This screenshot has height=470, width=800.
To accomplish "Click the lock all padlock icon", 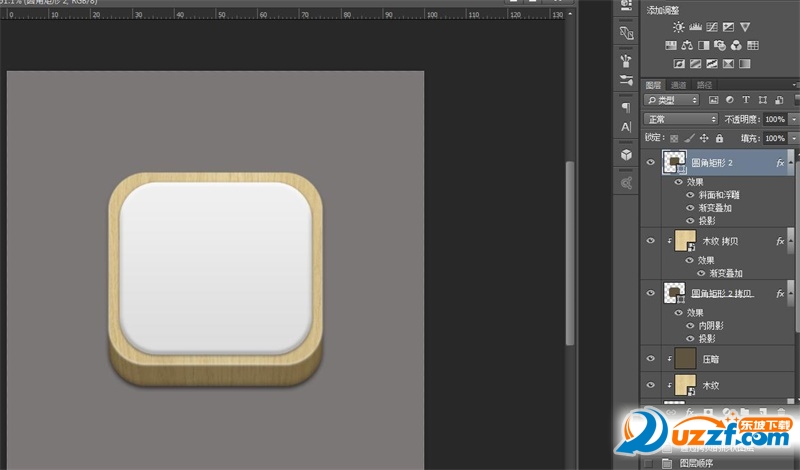I will (720, 137).
